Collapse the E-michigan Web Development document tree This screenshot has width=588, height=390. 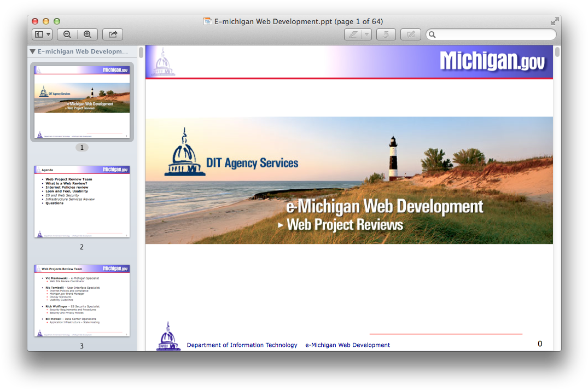point(32,51)
